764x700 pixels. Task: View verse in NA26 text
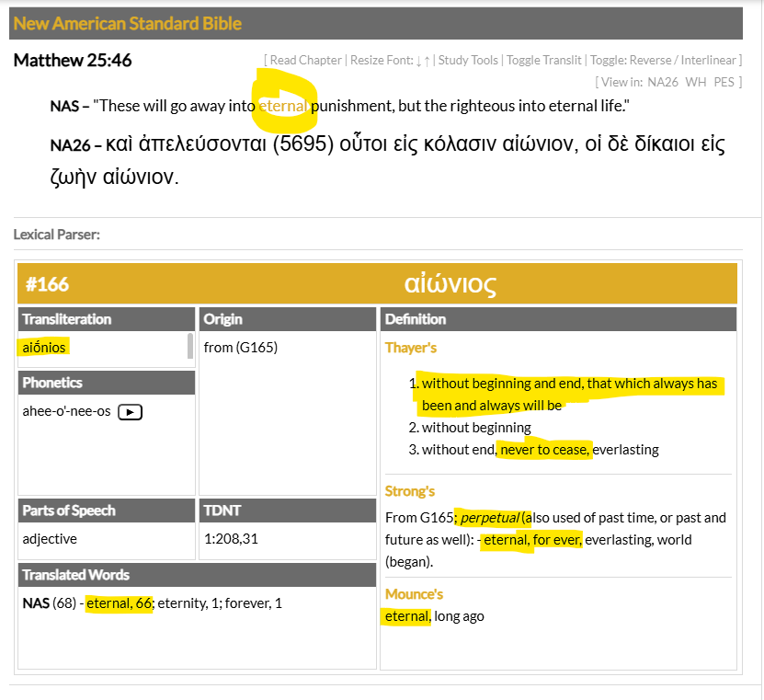coord(662,82)
